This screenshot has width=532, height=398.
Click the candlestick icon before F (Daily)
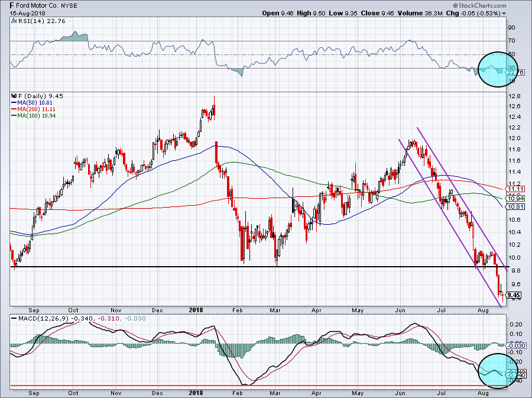(x=14, y=96)
